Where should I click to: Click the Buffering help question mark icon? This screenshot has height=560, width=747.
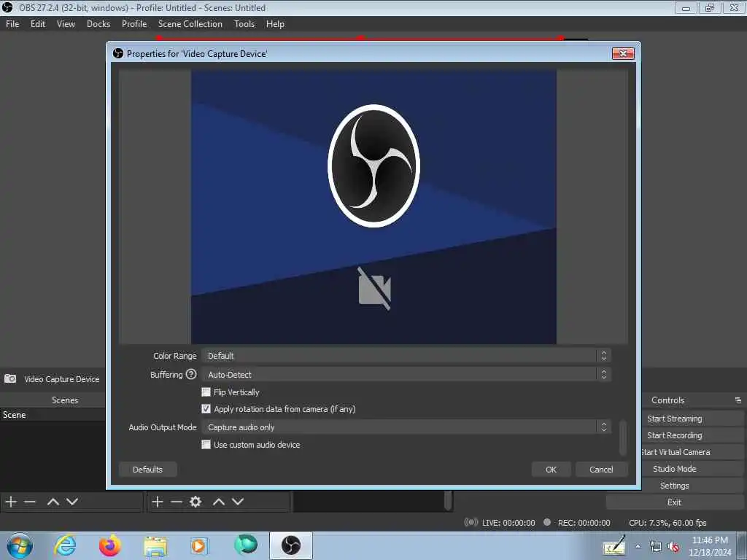[191, 374]
